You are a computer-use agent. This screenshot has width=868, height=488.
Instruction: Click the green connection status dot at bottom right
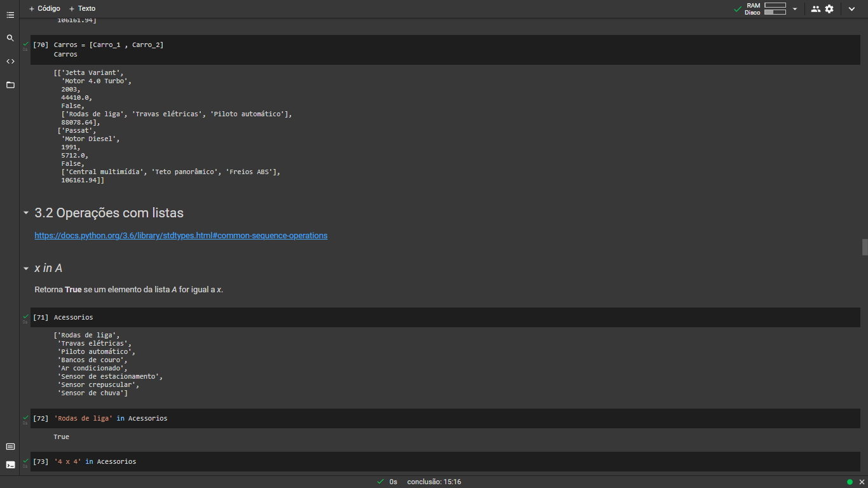pos(850,482)
